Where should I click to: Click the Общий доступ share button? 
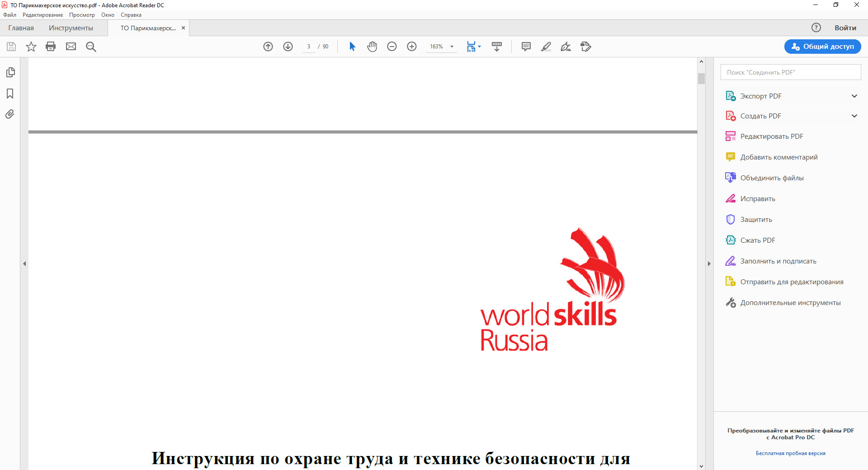(822, 47)
